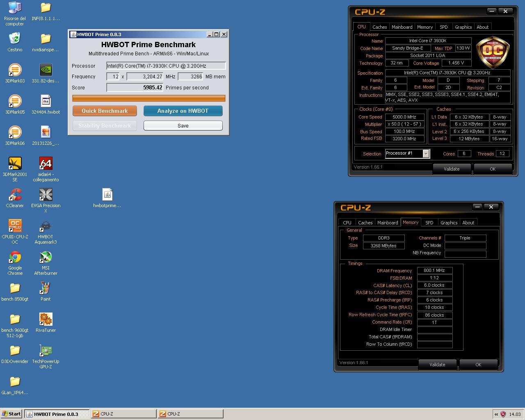Click Analyze on HWBOT button
This screenshot has height=420, width=525.
coord(183,111)
